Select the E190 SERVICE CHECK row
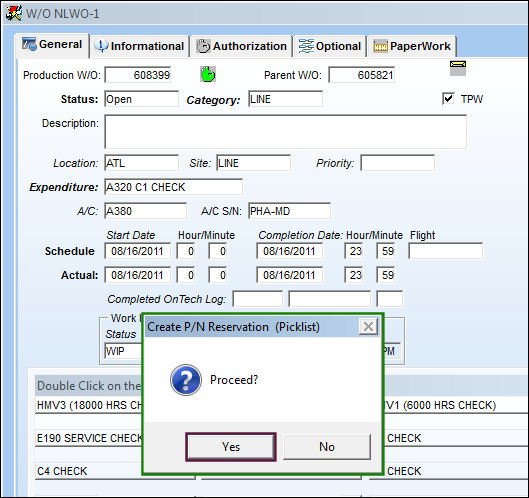529x498 pixels. click(x=89, y=438)
